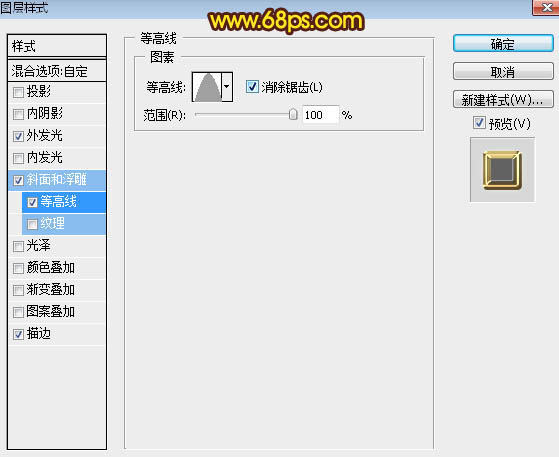The height and width of the screenshot is (457, 559).
Task: Open the contour picker dropdown arrow
Action: [227, 87]
